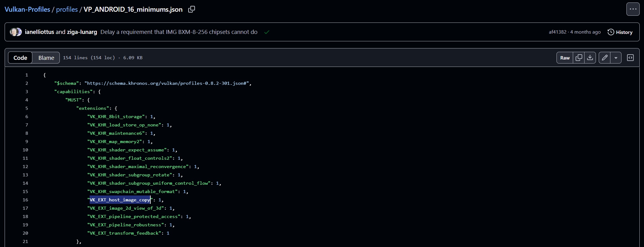Copy raw file contents icon

(579, 58)
